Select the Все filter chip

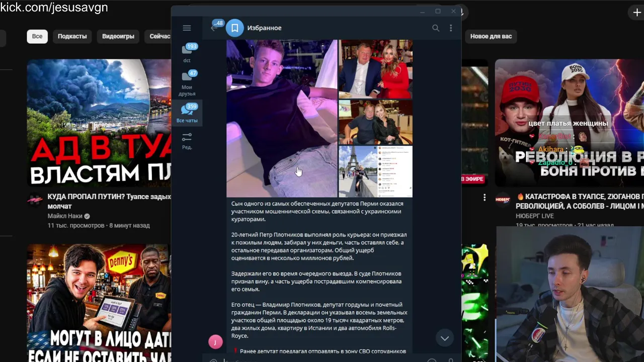click(37, 36)
